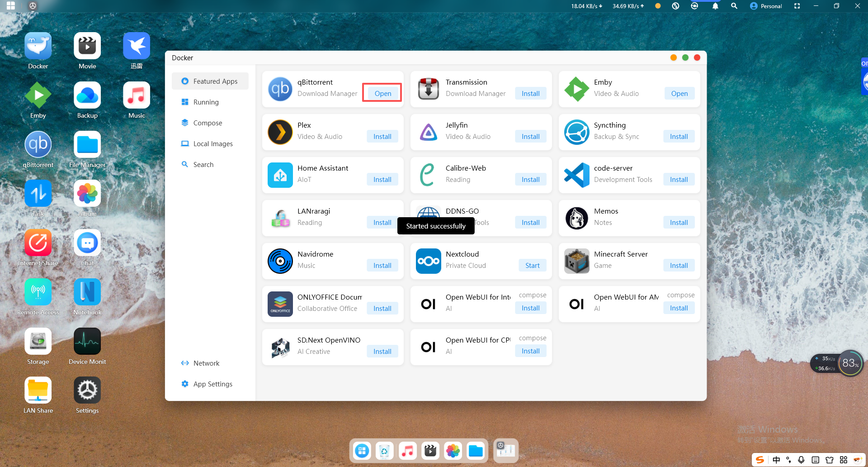
Task: Install the Plex app
Action: (382, 137)
